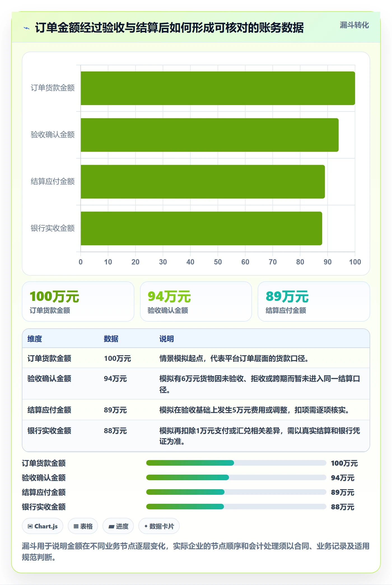Click the Chart.js chip icon
The width and height of the screenshot is (392, 585).
[30, 526]
